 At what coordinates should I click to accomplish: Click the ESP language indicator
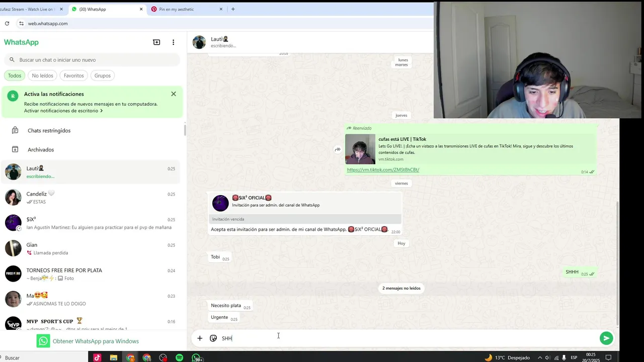coord(574,357)
